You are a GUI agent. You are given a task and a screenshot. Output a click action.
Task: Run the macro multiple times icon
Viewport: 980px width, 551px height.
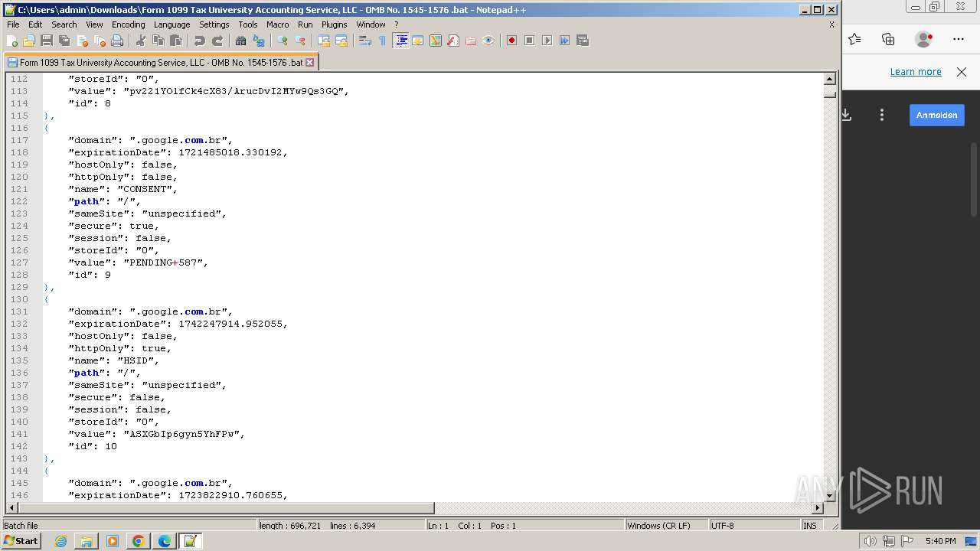click(x=564, y=41)
